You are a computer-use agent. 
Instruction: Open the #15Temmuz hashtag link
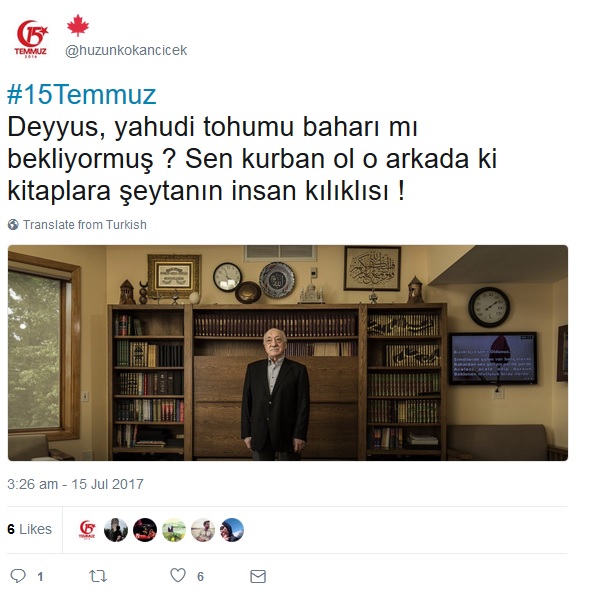click(x=82, y=95)
